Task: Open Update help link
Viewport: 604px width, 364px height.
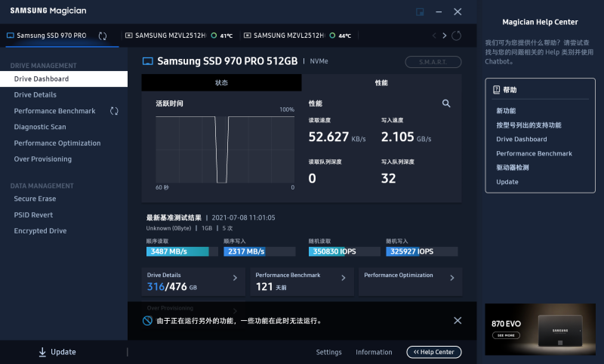Action: [507, 182]
